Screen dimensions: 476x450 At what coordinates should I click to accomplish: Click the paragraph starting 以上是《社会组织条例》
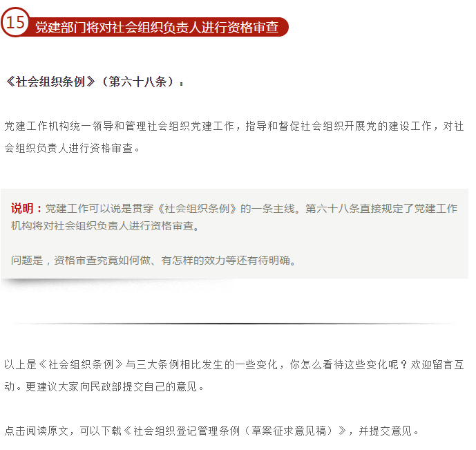234,375
